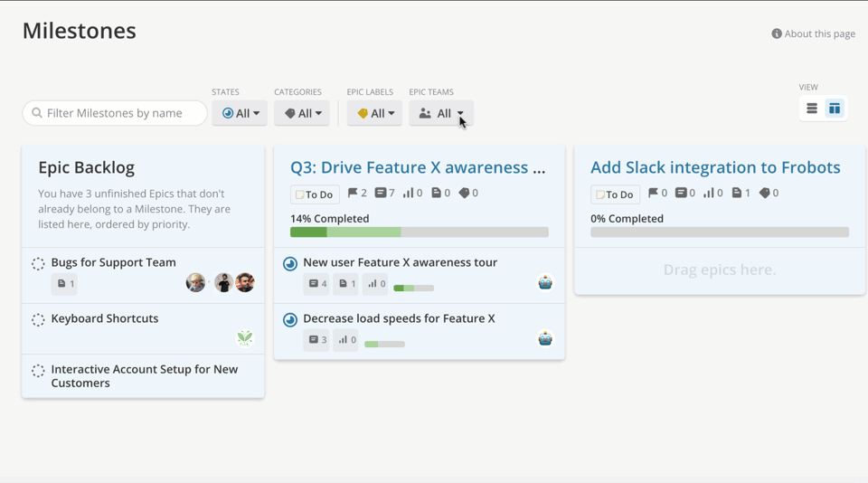The image size is (868, 483).
Task: Click the 0% Completed progress bar
Action: [720, 232]
